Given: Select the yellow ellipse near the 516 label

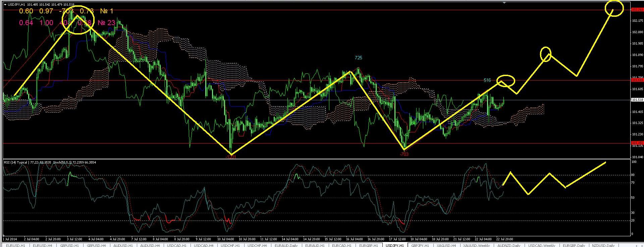Looking at the screenshot, I should point(505,81).
